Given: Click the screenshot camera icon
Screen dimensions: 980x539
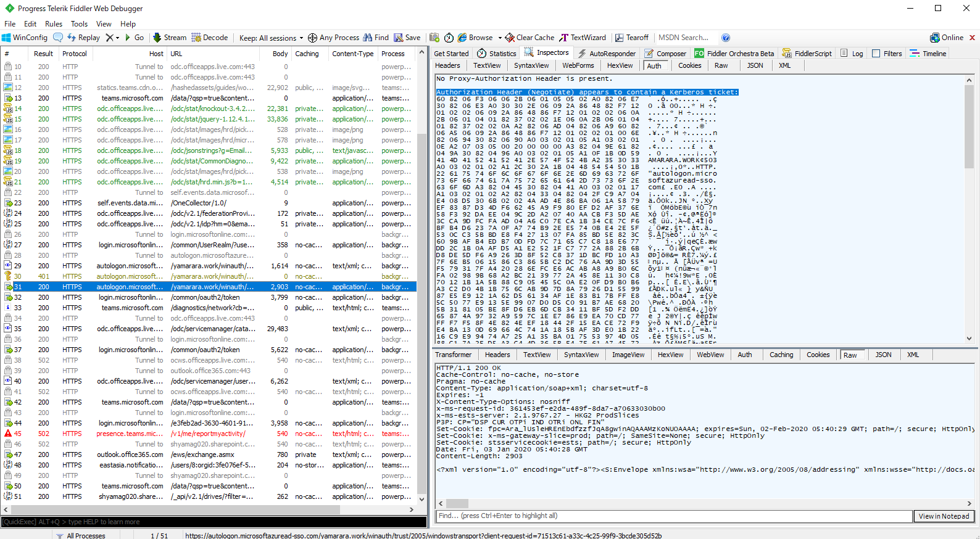Looking at the screenshot, I should 434,38.
